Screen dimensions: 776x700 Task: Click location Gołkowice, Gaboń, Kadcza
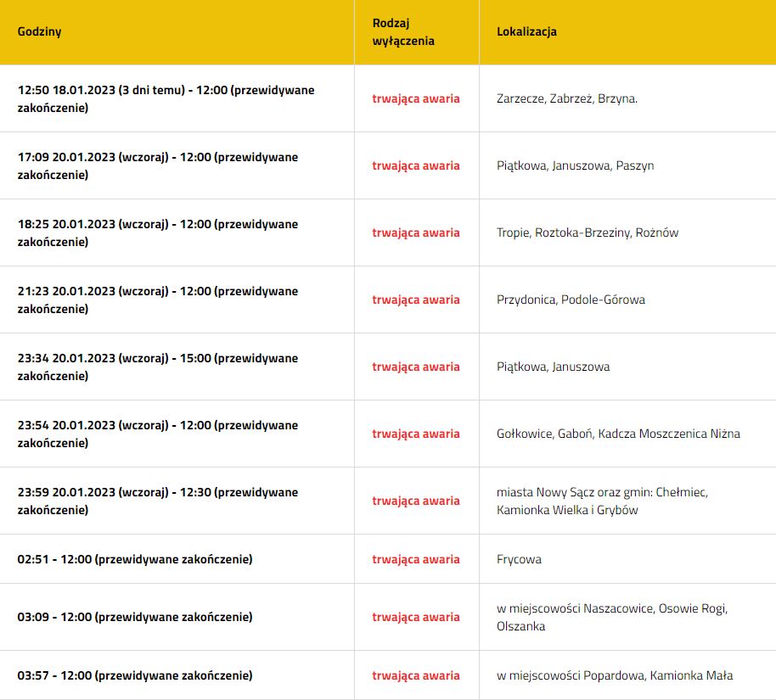click(x=618, y=434)
